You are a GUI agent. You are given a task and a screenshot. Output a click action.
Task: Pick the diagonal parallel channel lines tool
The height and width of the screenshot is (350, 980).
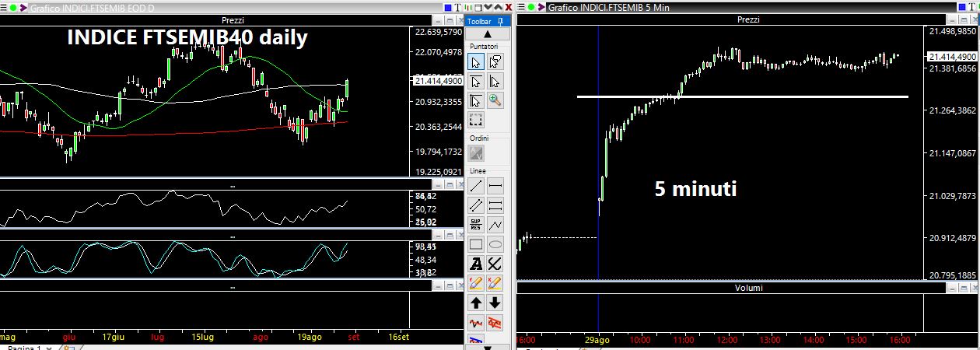476,205
